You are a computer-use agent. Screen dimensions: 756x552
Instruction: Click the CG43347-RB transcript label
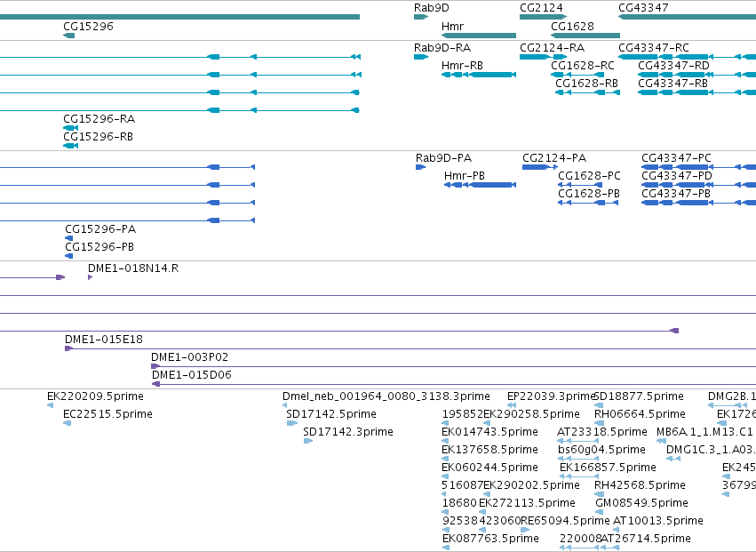pos(672,83)
